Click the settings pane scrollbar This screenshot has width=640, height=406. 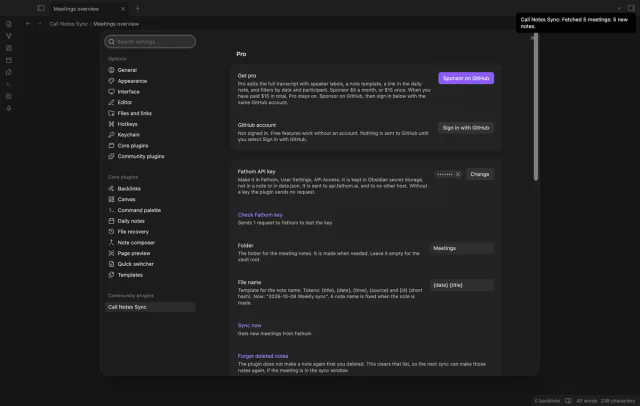point(536,107)
